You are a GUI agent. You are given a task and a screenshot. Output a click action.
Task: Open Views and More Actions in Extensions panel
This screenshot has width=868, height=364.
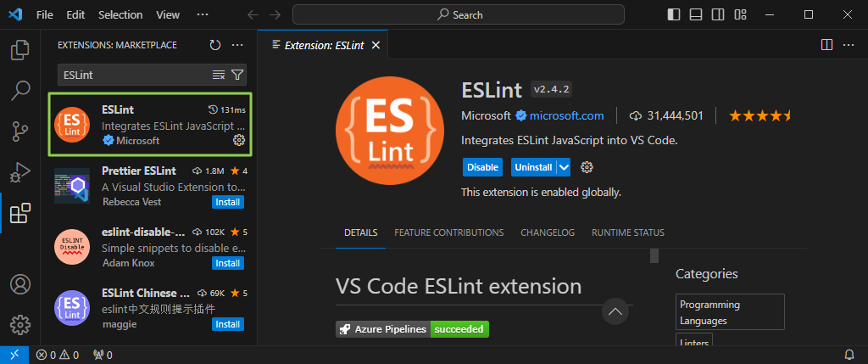pyautogui.click(x=237, y=45)
